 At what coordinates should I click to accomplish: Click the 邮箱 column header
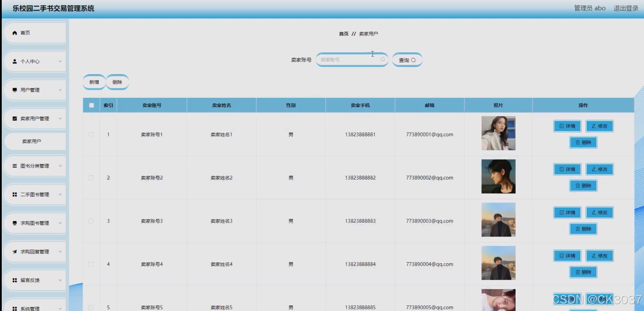click(430, 105)
